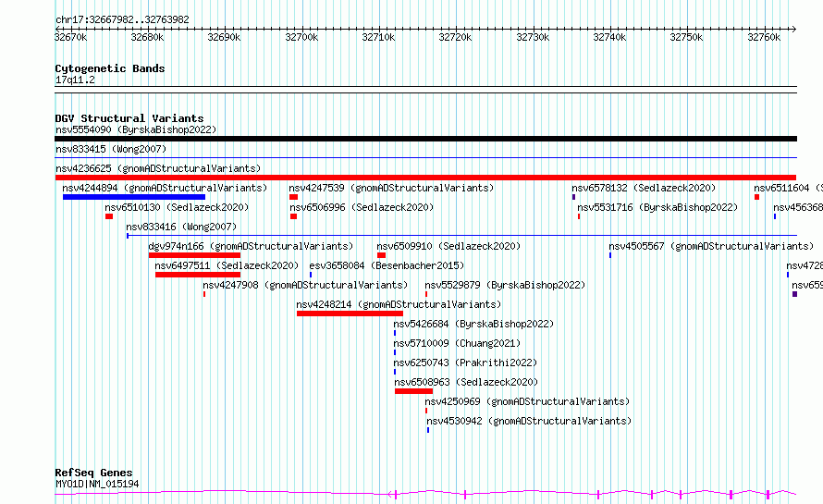Image resolution: width=823 pixels, height=504 pixels.
Task: Select nsv5529879 (ByrskaBishop2022) label
Action: point(505,285)
